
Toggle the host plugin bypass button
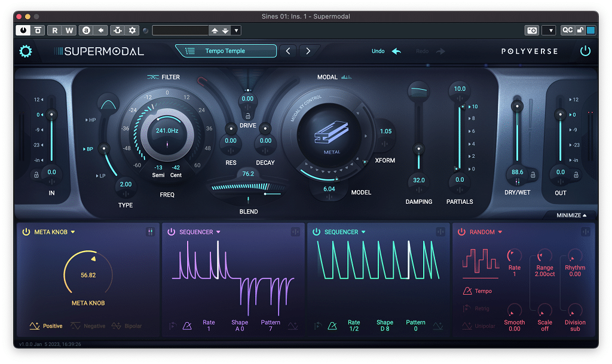pos(23,30)
